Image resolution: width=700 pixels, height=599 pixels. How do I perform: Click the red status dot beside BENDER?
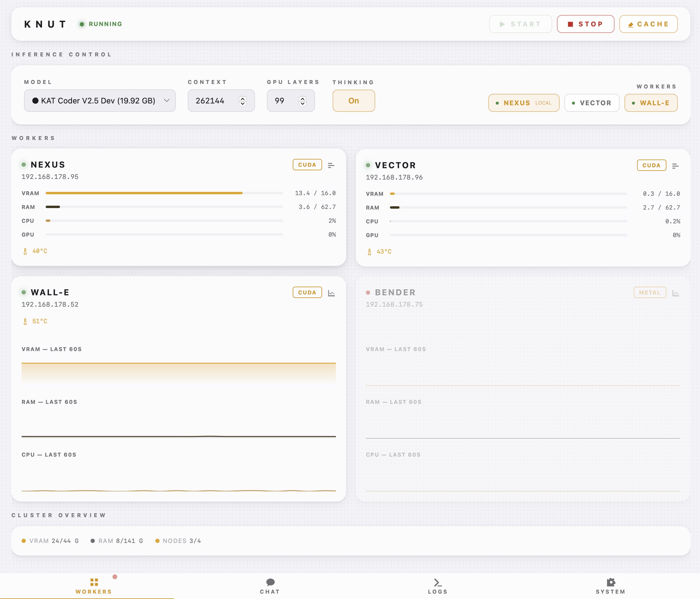[x=368, y=292]
